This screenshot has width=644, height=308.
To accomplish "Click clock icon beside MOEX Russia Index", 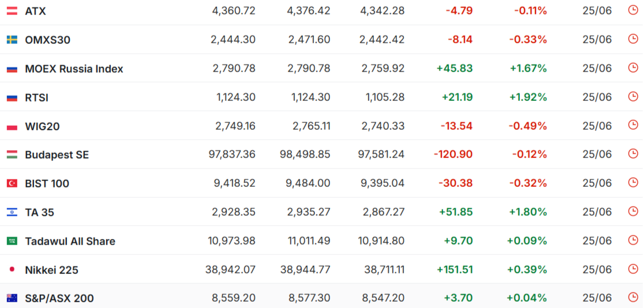I will [633, 67].
